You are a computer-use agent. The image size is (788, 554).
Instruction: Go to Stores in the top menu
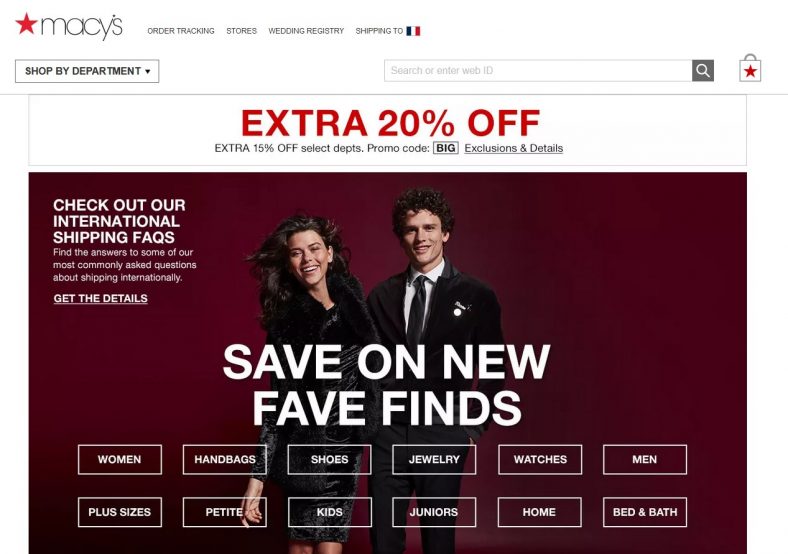click(241, 31)
